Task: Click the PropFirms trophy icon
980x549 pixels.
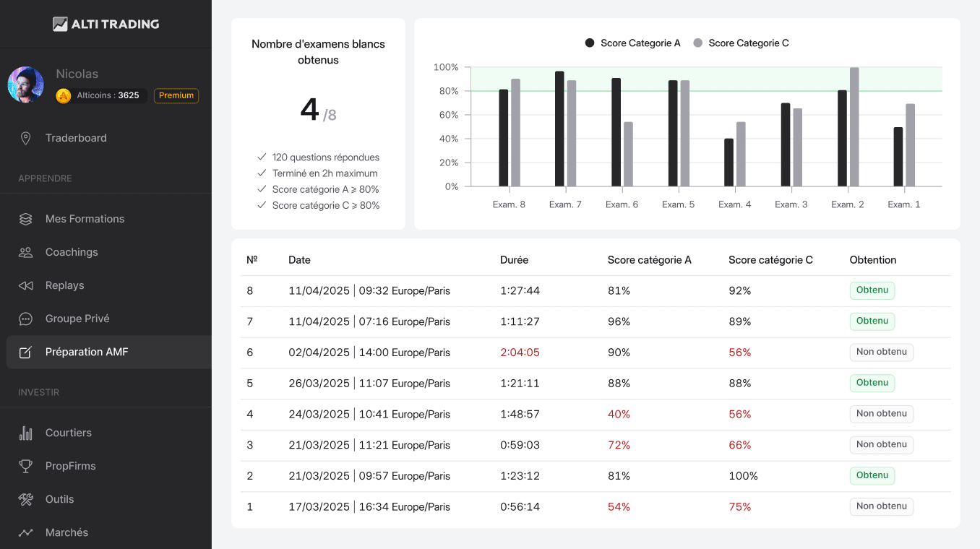Action: [x=26, y=466]
